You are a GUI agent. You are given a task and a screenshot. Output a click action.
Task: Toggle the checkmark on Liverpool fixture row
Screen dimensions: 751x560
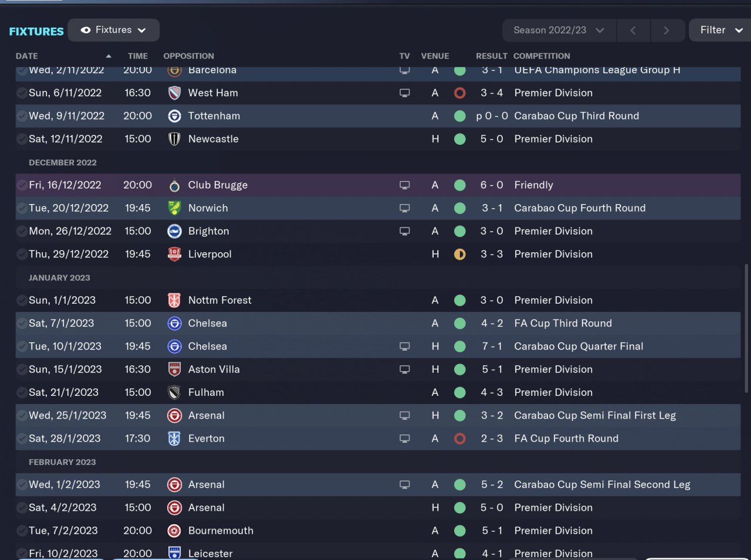[x=22, y=254]
